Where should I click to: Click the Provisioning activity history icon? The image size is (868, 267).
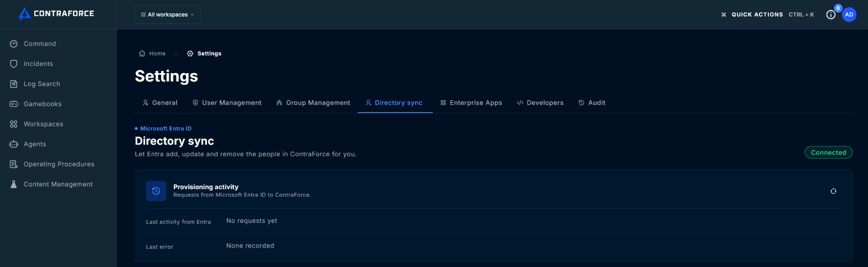coord(156,191)
